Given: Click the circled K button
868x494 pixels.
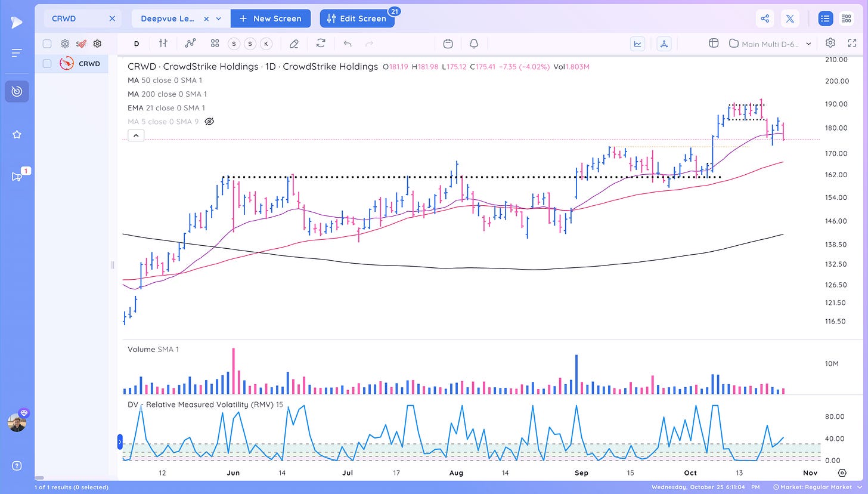Looking at the screenshot, I should tap(266, 44).
